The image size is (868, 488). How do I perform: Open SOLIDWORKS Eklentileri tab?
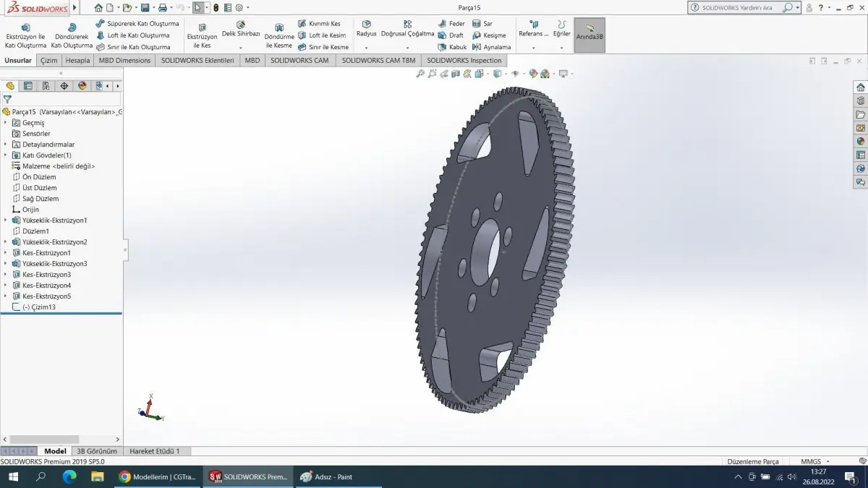click(x=197, y=61)
